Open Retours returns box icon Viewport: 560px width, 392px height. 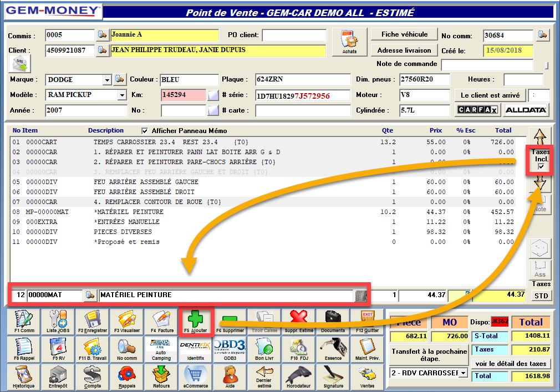coord(161,377)
